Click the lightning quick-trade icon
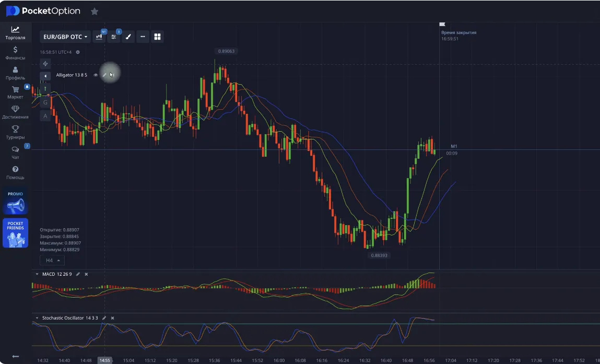Image resolution: width=600 pixels, height=364 pixels. [45, 64]
